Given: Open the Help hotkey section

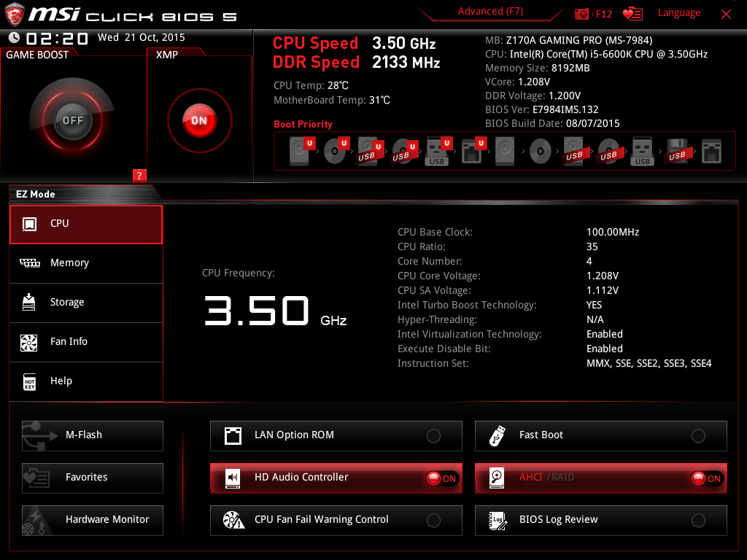Looking at the screenshot, I should (x=86, y=381).
